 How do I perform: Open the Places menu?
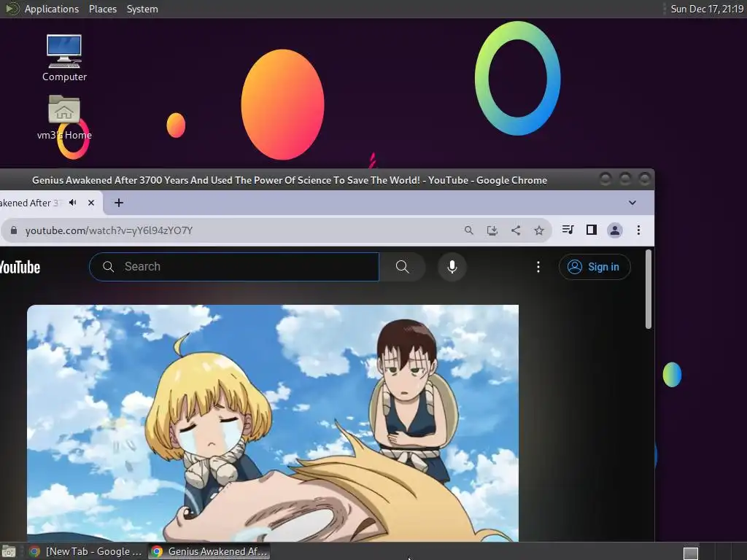pyautogui.click(x=102, y=9)
